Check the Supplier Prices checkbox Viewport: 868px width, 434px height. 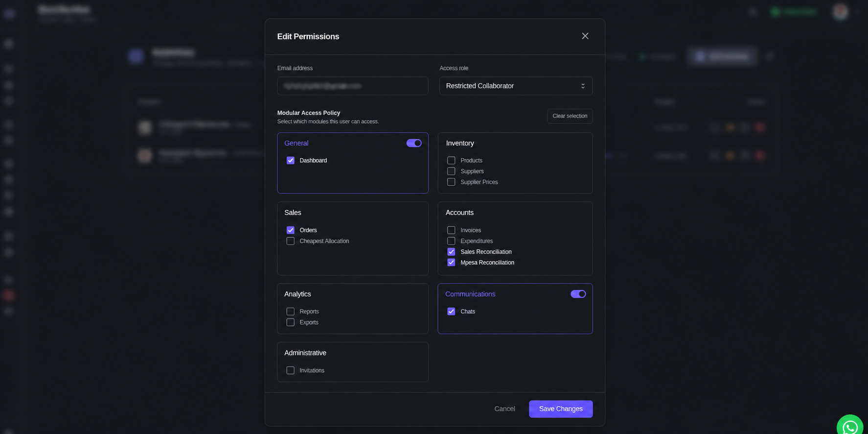[451, 182]
